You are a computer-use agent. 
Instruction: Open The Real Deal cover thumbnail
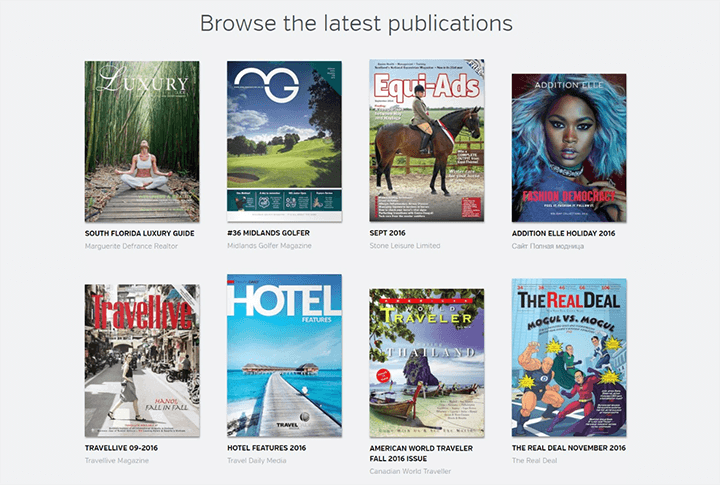(569, 357)
